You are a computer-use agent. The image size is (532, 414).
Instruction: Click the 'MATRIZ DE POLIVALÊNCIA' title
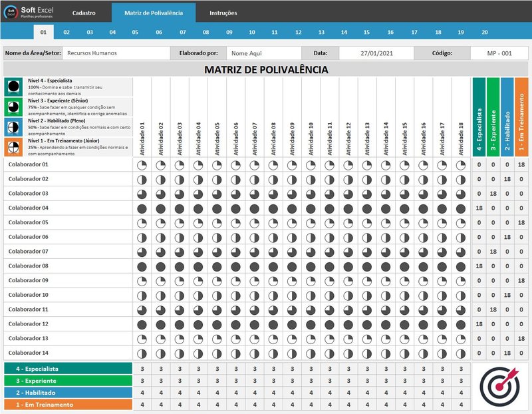(x=266, y=70)
